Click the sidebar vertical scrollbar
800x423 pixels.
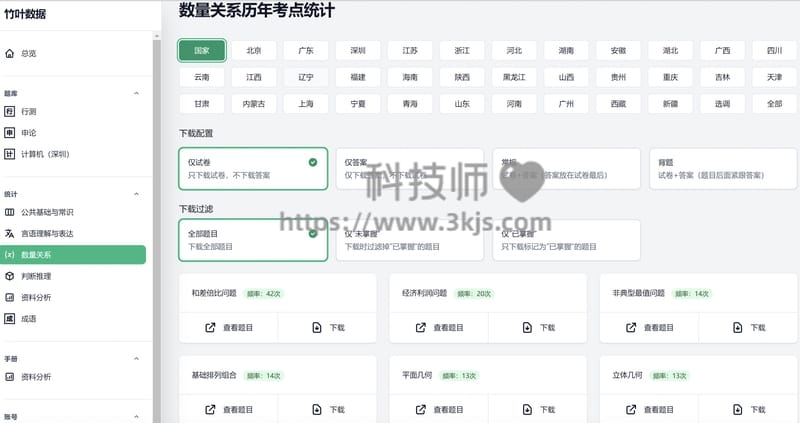(x=157, y=230)
